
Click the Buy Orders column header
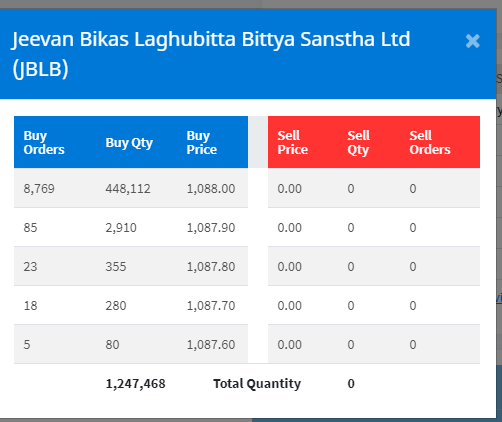pos(44,142)
